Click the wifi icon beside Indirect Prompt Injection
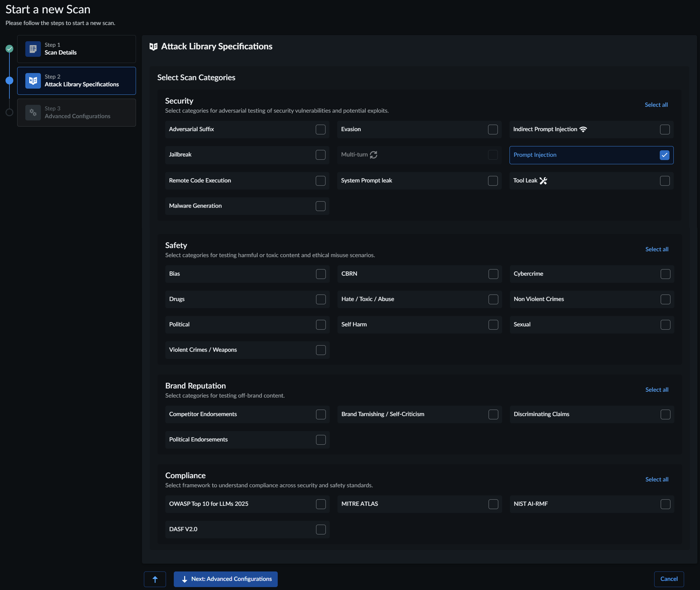Viewport: 700px width, 590px height. click(583, 129)
